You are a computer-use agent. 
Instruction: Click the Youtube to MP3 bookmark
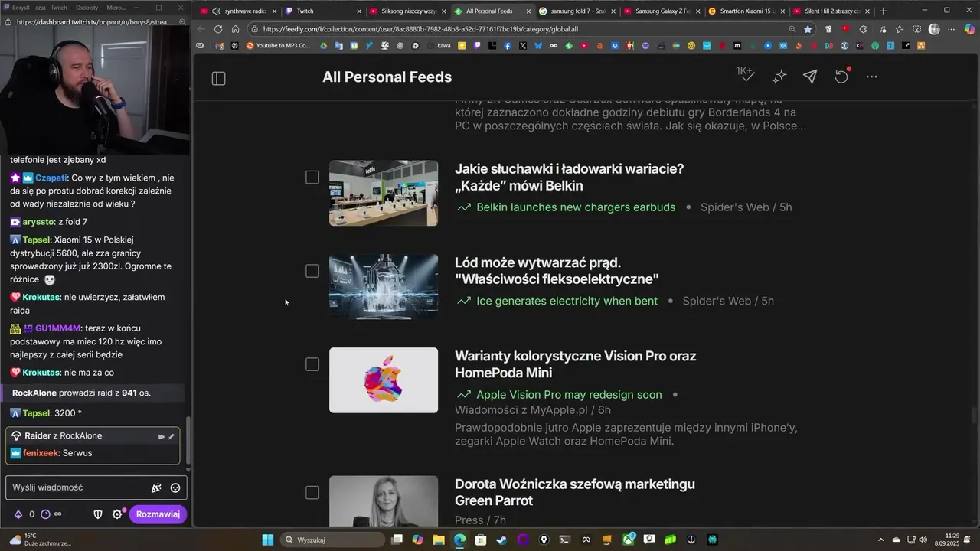pos(278,46)
